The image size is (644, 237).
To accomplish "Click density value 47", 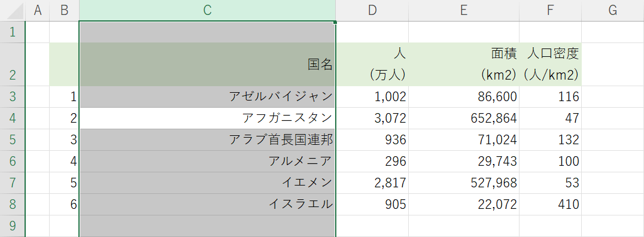I will coord(551,118).
